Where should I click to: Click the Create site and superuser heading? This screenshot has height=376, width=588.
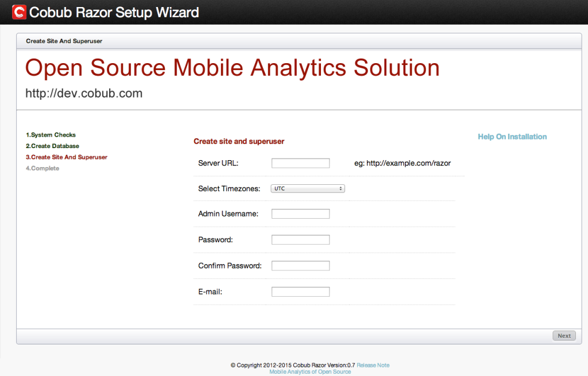tap(239, 141)
